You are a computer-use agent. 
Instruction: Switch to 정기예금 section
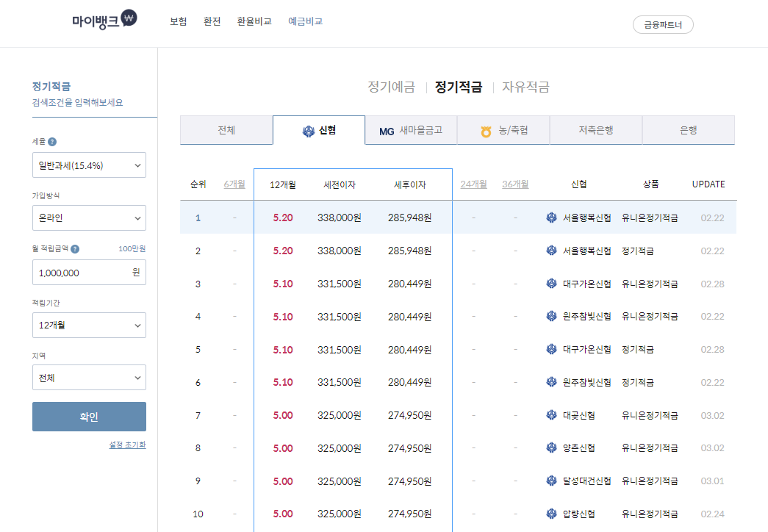[391, 87]
